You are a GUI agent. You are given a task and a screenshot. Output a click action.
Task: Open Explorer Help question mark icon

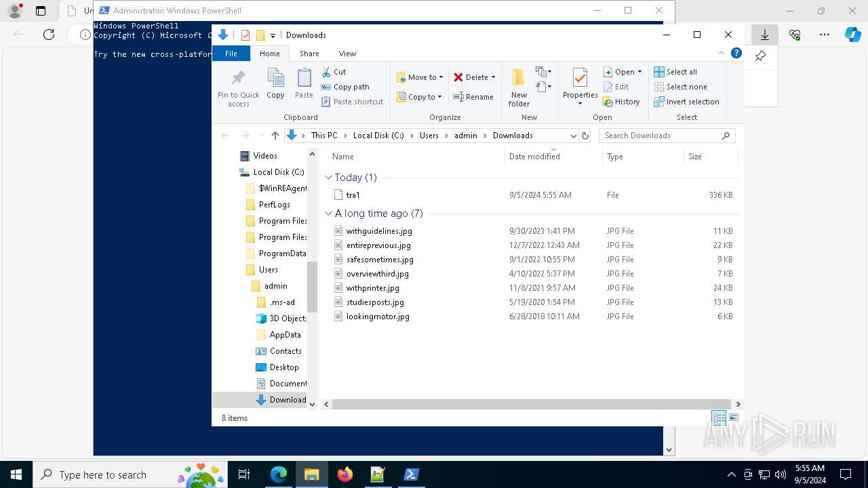(736, 53)
